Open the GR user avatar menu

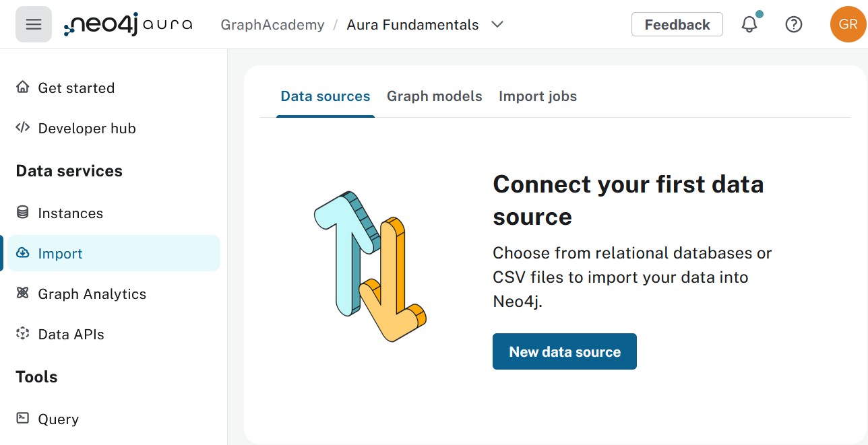pyautogui.click(x=848, y=24)
